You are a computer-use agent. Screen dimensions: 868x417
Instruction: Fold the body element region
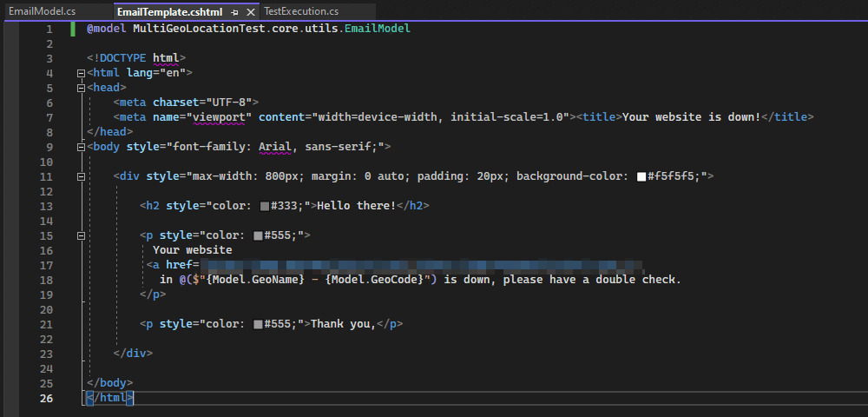(81, 147)
